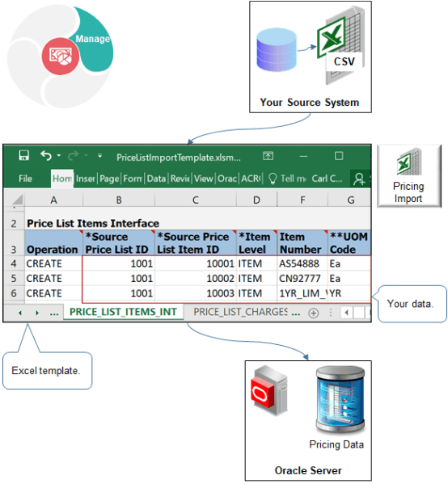Click the Redo arrow icon
Screen dimensions: 448x484
(x=74, y=156)
